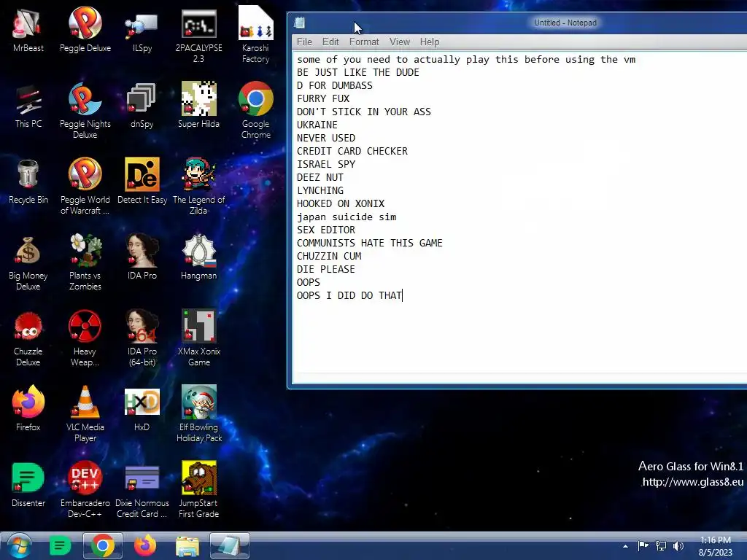Select the Chuzzle Deluxe icon

point(28,338)
